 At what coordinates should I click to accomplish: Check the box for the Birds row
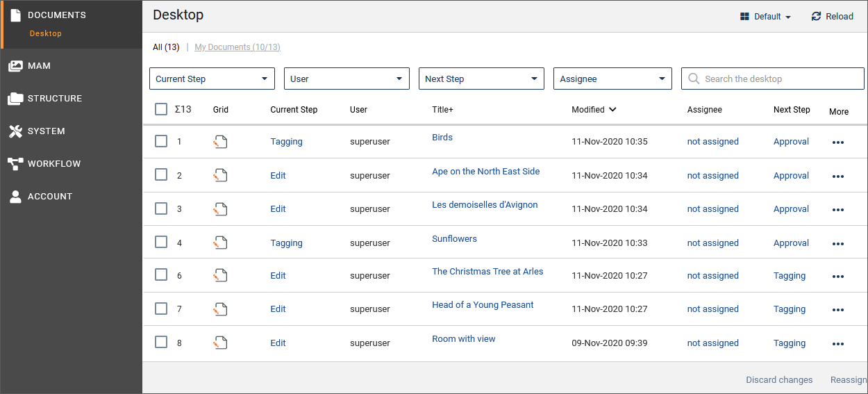161,141
